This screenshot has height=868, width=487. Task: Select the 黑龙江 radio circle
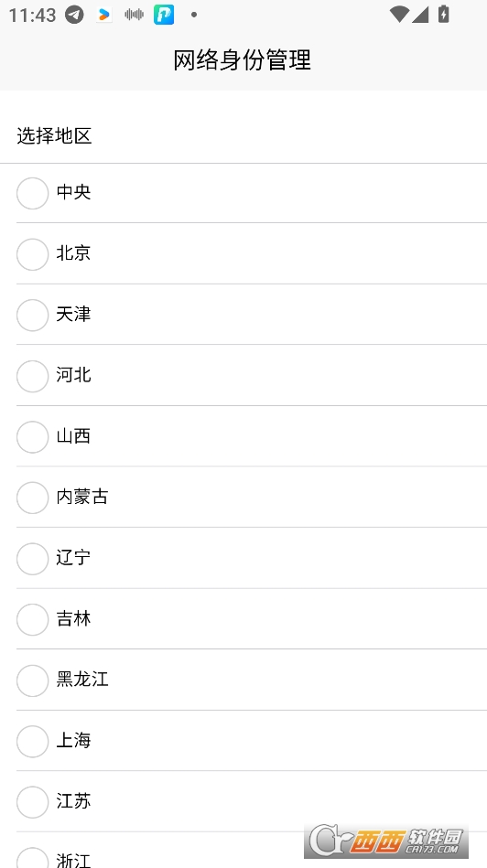(32, 680)
